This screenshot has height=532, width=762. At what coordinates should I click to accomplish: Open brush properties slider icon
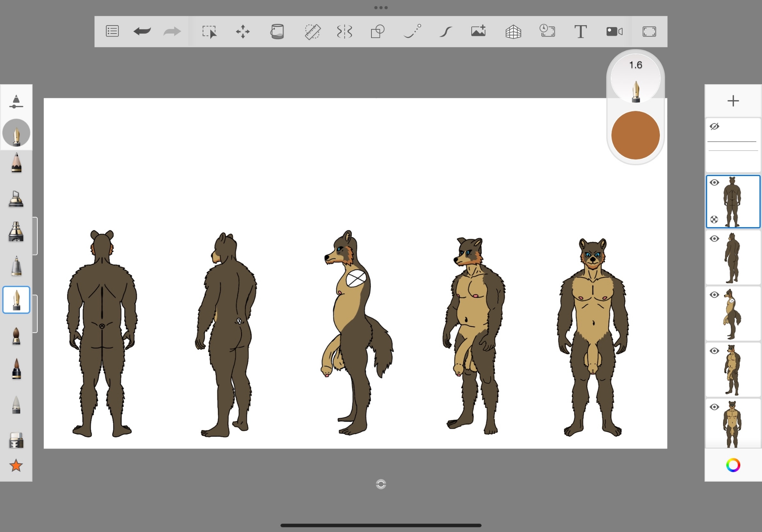[x=16, y=102]
